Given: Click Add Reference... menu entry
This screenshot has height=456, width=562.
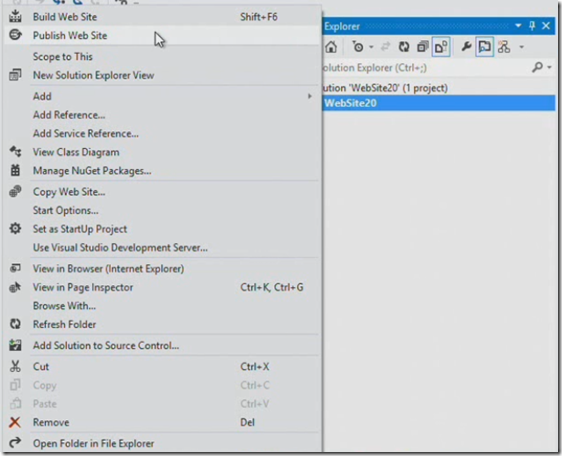Looking at the screenshot, I should point(161,115).
